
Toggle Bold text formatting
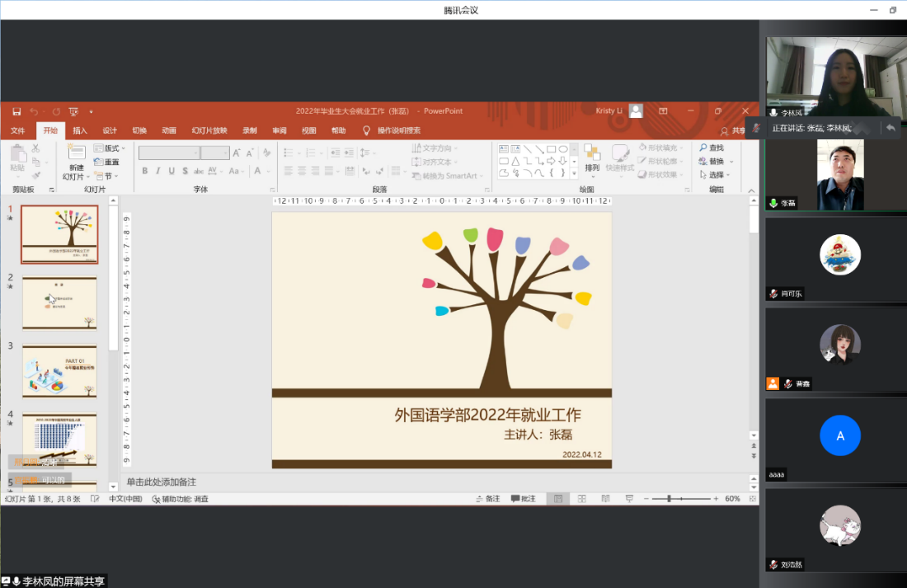point(145,171)
